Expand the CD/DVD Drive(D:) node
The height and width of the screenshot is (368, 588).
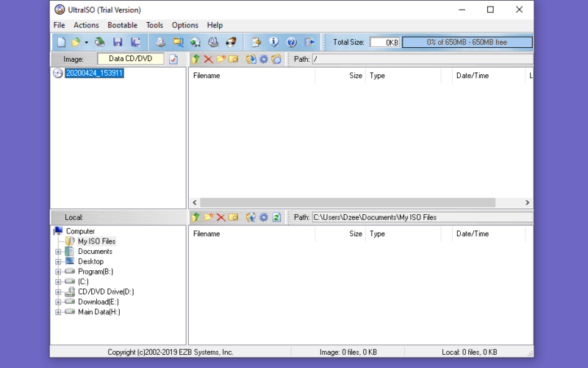pos(58,291)
